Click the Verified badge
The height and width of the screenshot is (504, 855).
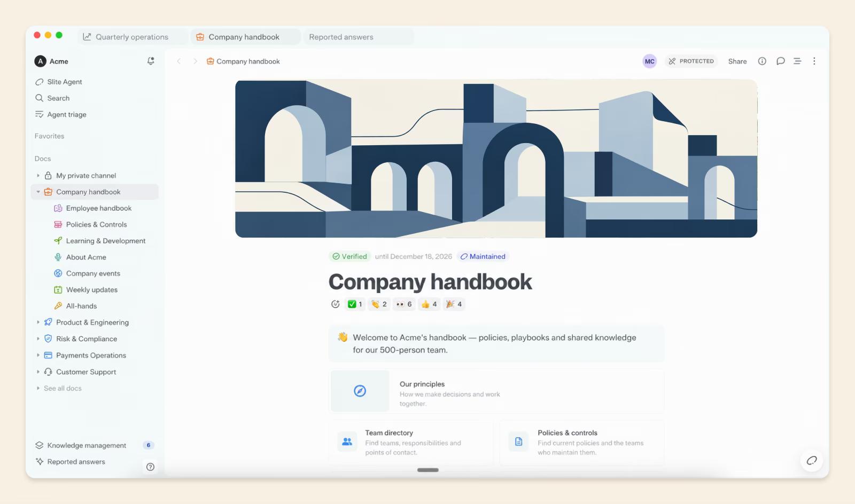pyautogui.click(x=349, y=257)
